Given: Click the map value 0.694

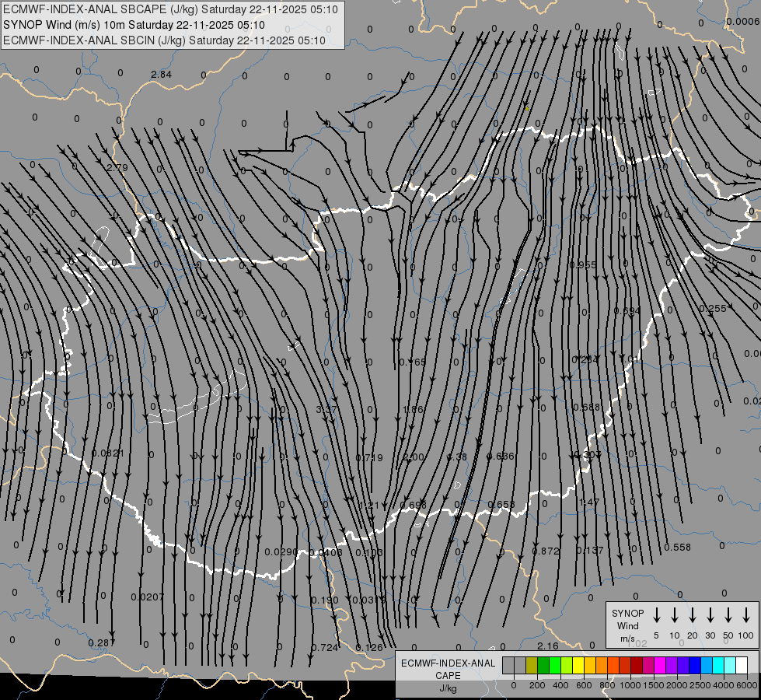Looking at the screenshot, I should (x=627, y=310).
